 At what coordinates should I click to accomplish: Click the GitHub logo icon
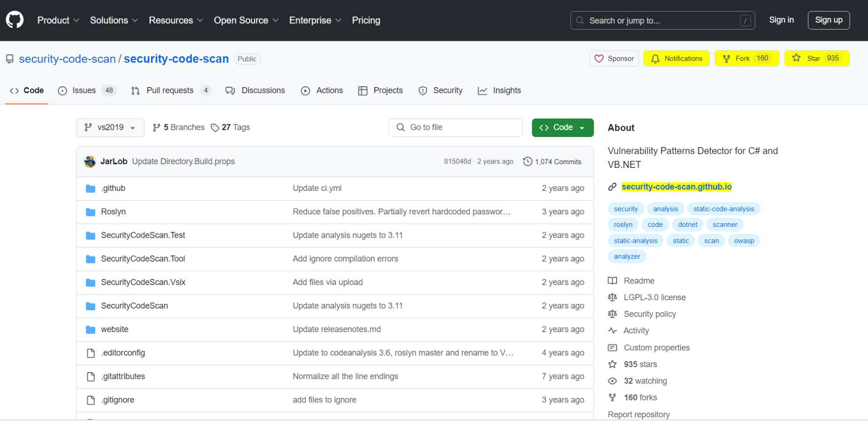(x=15, y=20)
